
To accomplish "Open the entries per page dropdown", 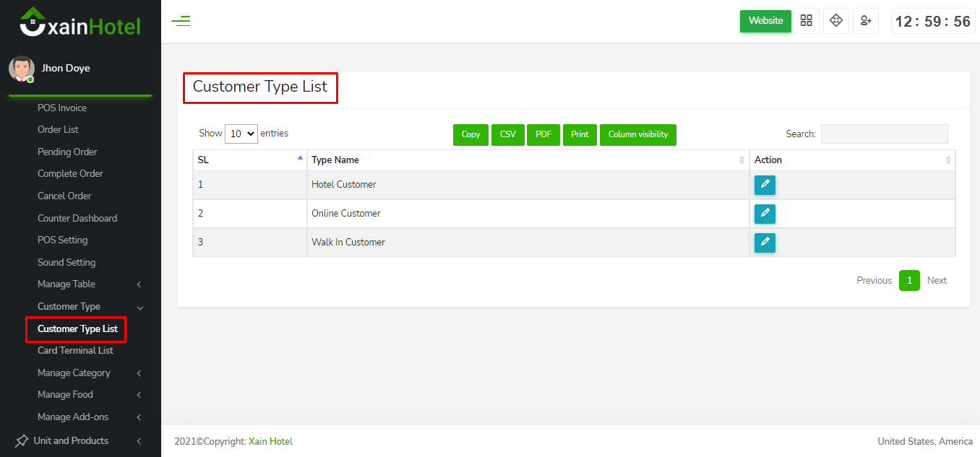I will (241, 134).
